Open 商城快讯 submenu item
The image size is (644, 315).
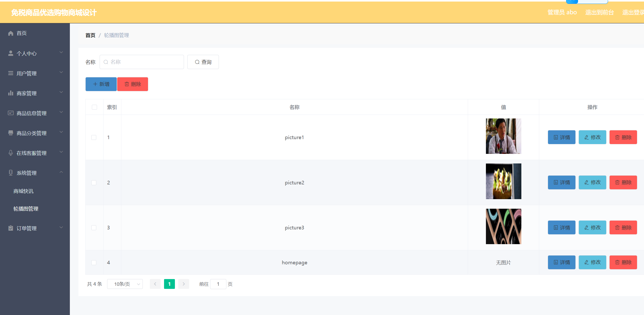(x=24, y=191)
